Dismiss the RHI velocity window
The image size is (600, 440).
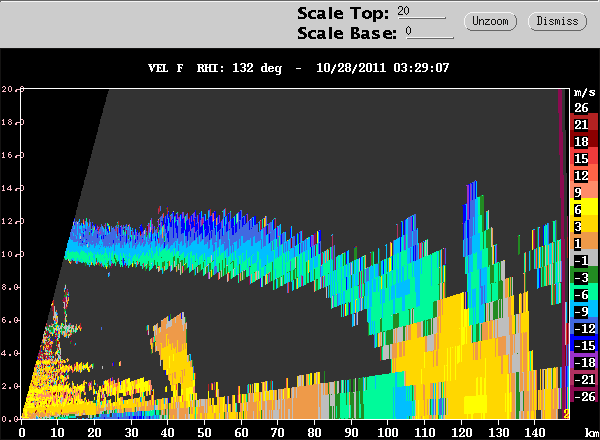point(557,21)
